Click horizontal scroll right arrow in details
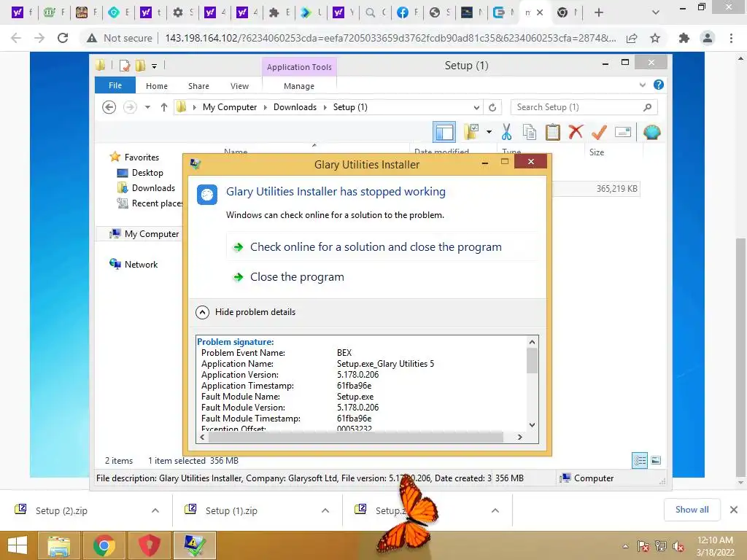Image resolution: width=747 pixels, height=560 pixels. (x=519, y=437)
